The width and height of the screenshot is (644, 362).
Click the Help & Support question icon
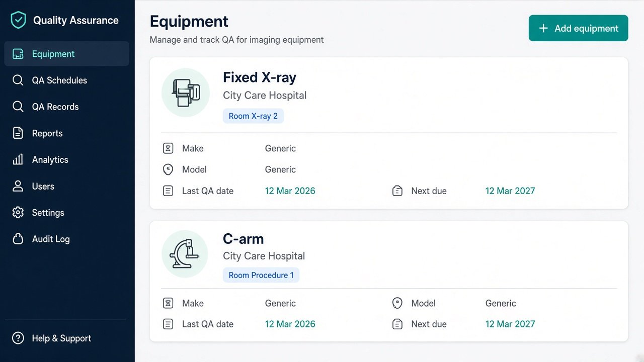point(18,338)
